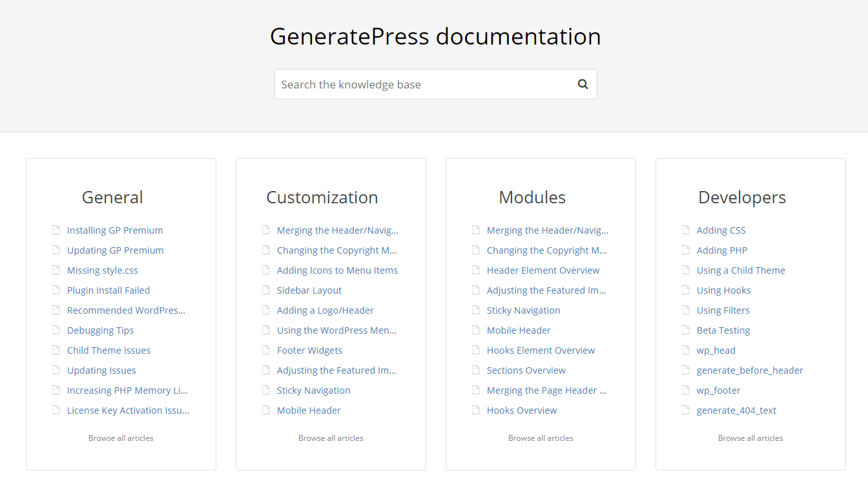The height and width of the screenshot is (486, 868).
Task: Open Adding Icons to Menu Items article
Action: click(x=337, y=270)
